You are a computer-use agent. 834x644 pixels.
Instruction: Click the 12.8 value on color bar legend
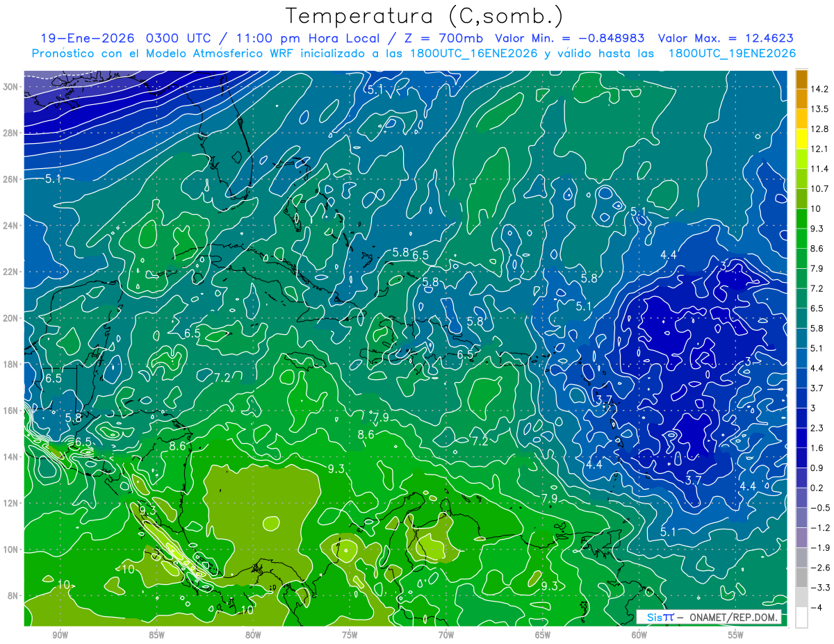(x=820, y=129)
